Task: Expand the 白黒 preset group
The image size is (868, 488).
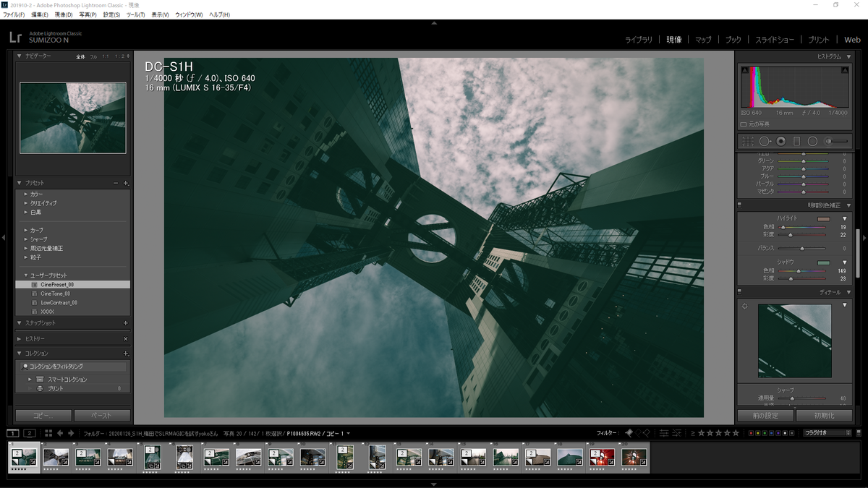Action: coord(27,213)
